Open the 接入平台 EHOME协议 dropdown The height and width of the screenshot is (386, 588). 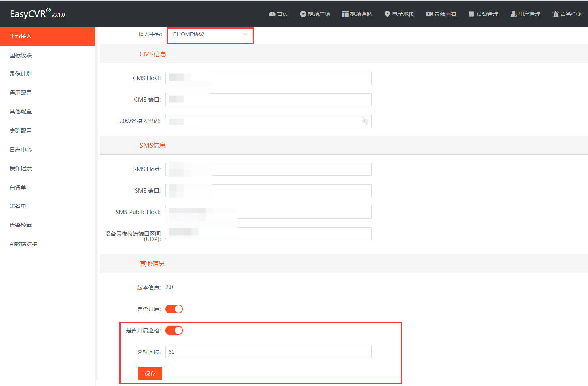210,35
